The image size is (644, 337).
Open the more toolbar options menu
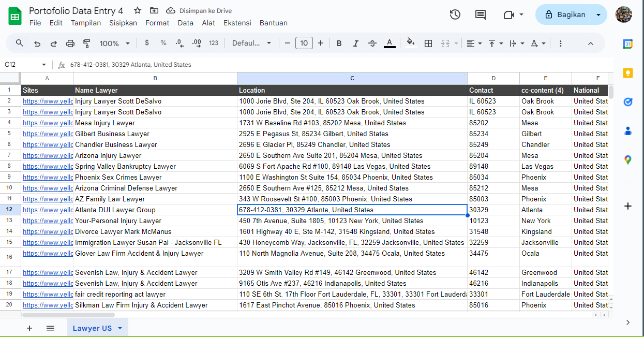pos(561,43)
